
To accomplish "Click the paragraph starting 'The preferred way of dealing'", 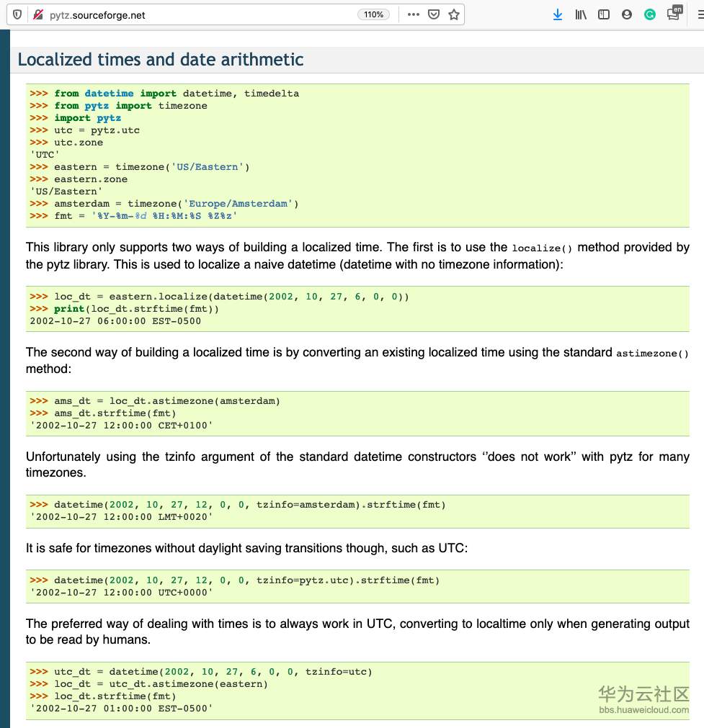I will [357, 632].
